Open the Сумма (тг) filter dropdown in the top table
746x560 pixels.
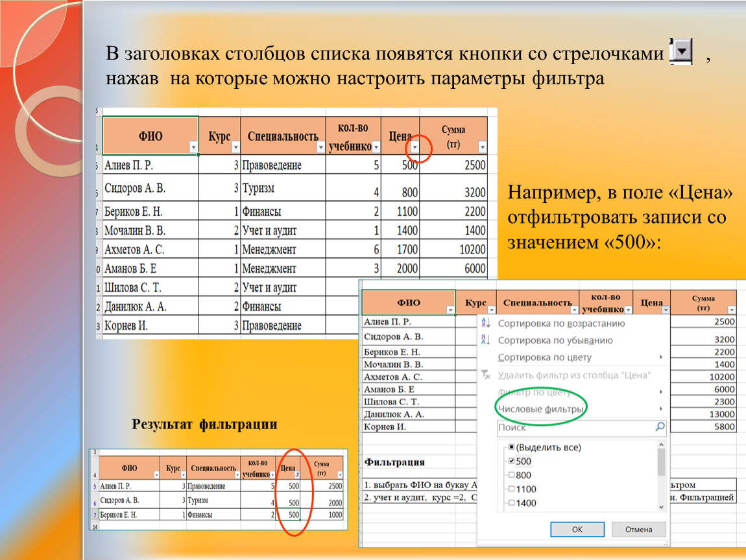pyautogui.click(x=482, y=147)
